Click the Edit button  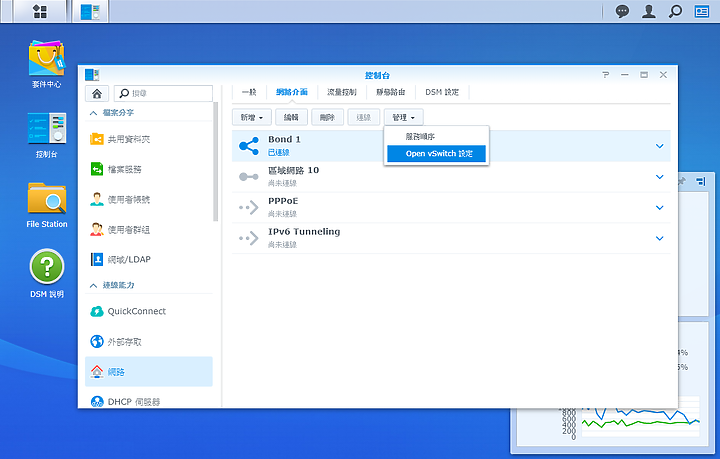291,118
